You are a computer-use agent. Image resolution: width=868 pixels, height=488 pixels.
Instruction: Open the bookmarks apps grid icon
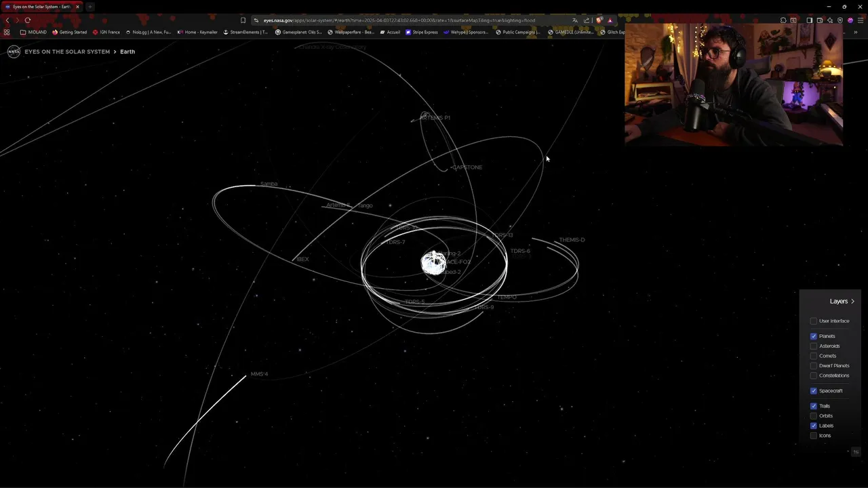(x=7, y=32)
